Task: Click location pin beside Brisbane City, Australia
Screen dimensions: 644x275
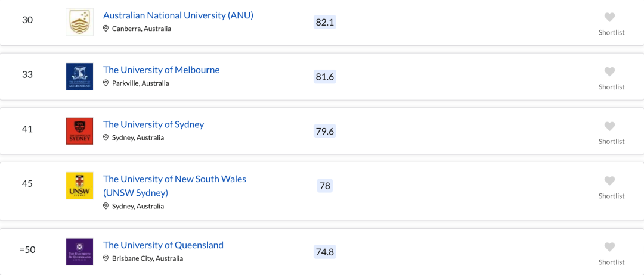Action: tap(106, 258)
